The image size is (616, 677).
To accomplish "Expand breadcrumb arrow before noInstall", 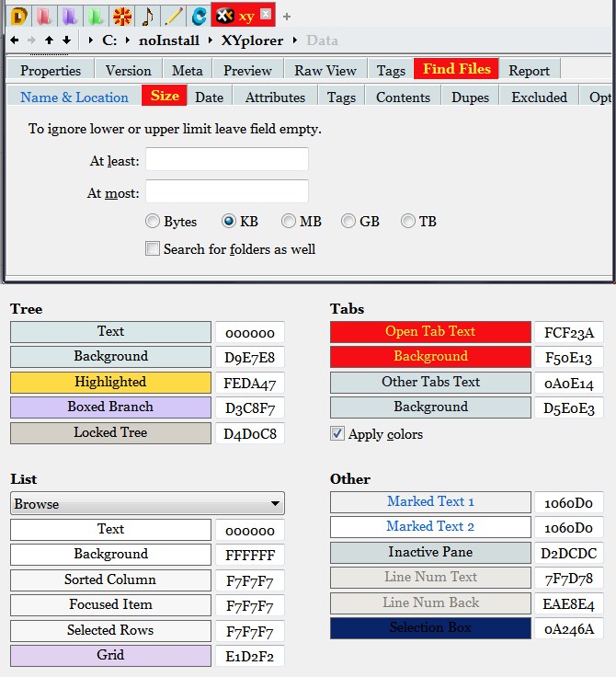I will (x=128, y=40).
